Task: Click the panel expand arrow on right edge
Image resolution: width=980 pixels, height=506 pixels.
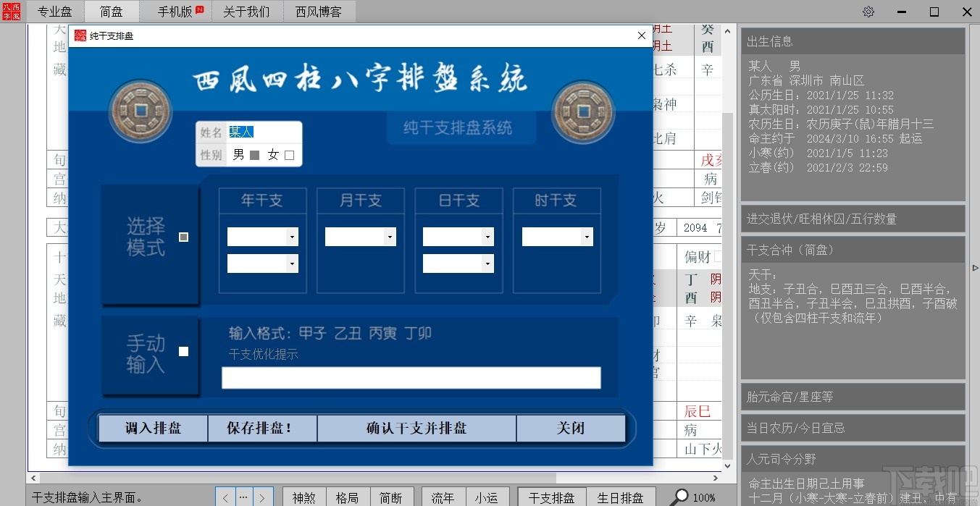Action: [974, 267]
